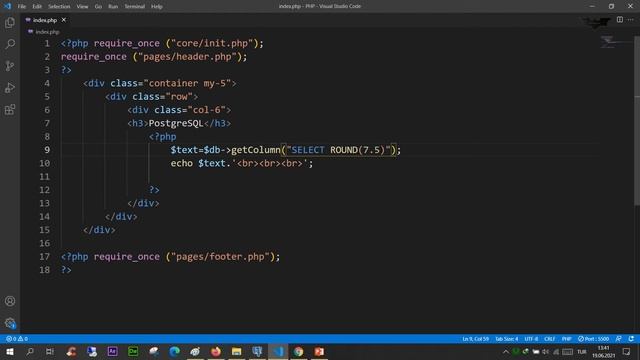Screen dimensions: 640x360
Task: Click the Split Editor Right icon
Action: point(620,20)
